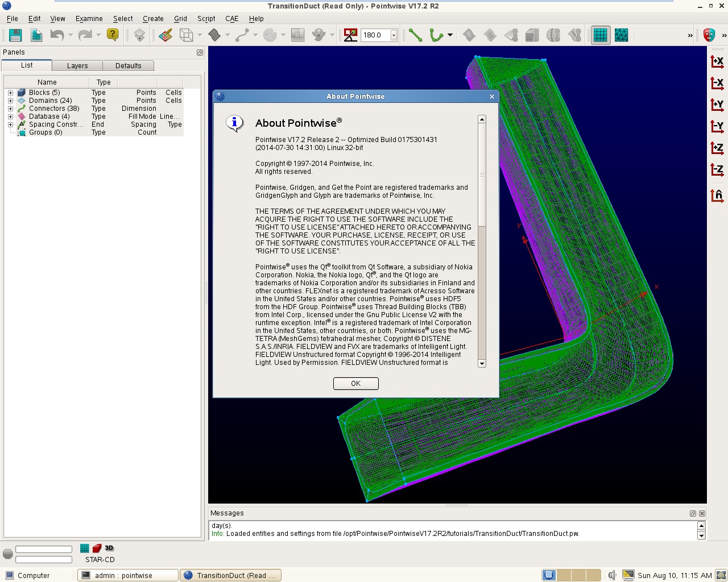Click the gray octagon stop icon

coord(7,554)
